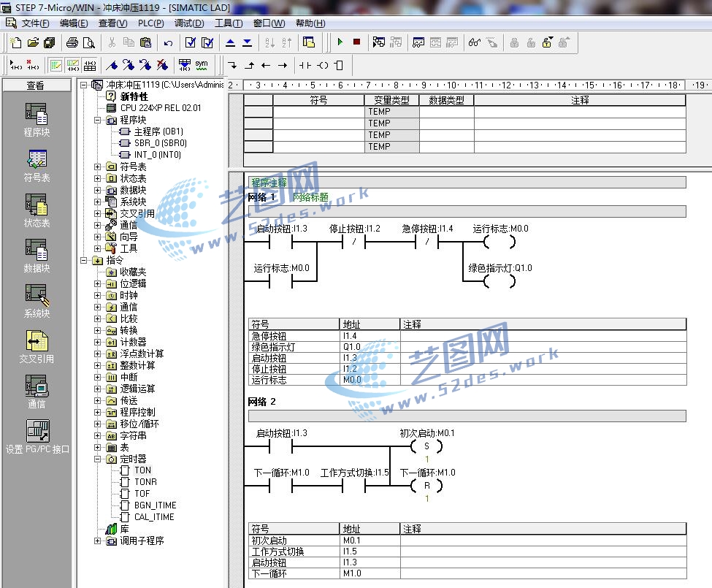712x588 pixels.
Task: Insert a contact using the ladder toolbar
Action: click(305, 66)
